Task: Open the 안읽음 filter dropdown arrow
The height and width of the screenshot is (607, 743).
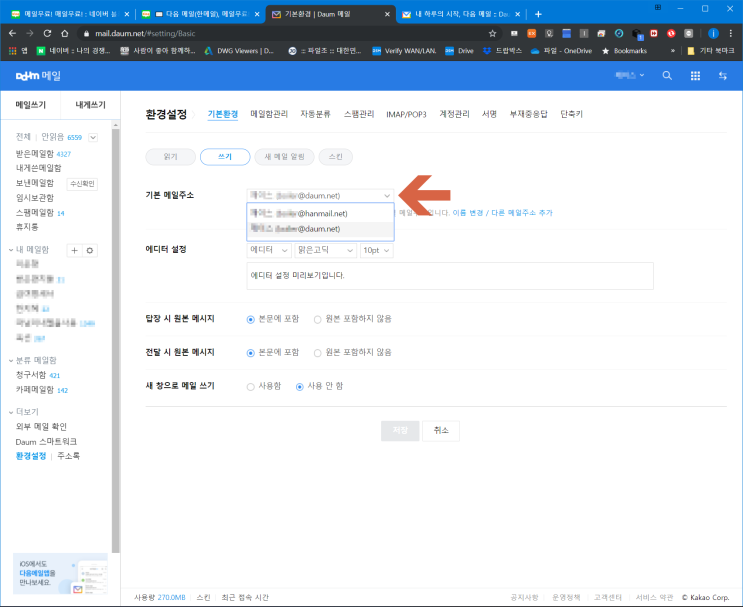Action: 93,137
